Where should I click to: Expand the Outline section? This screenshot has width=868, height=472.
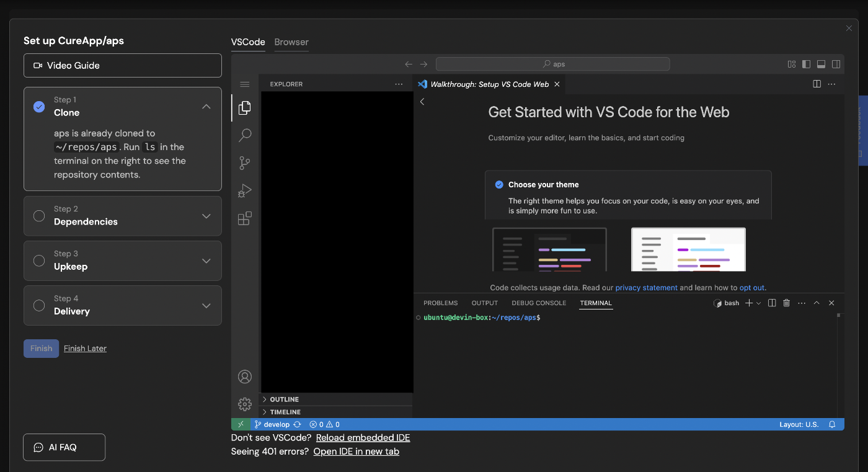tap(337, 399)
